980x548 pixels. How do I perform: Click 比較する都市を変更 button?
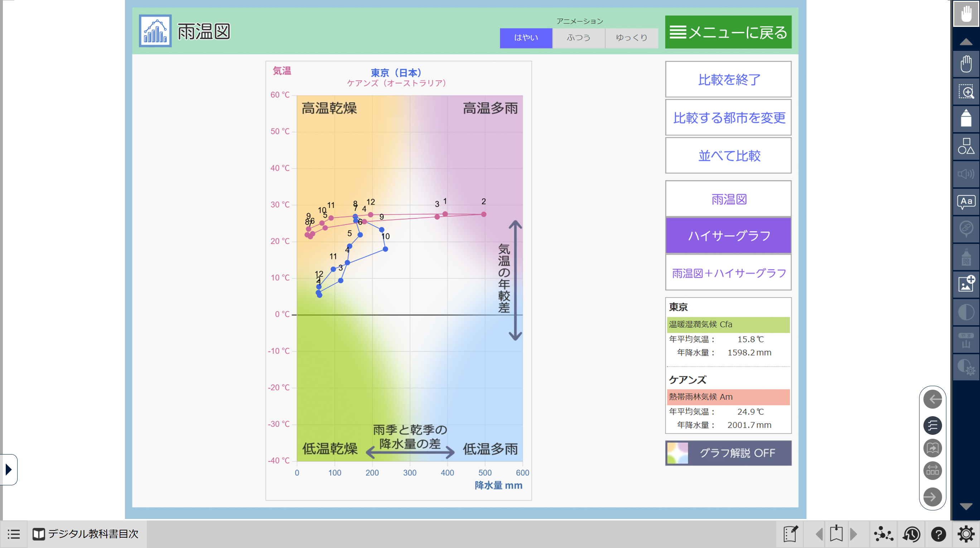pyautogui.click(x=728, y=117)
